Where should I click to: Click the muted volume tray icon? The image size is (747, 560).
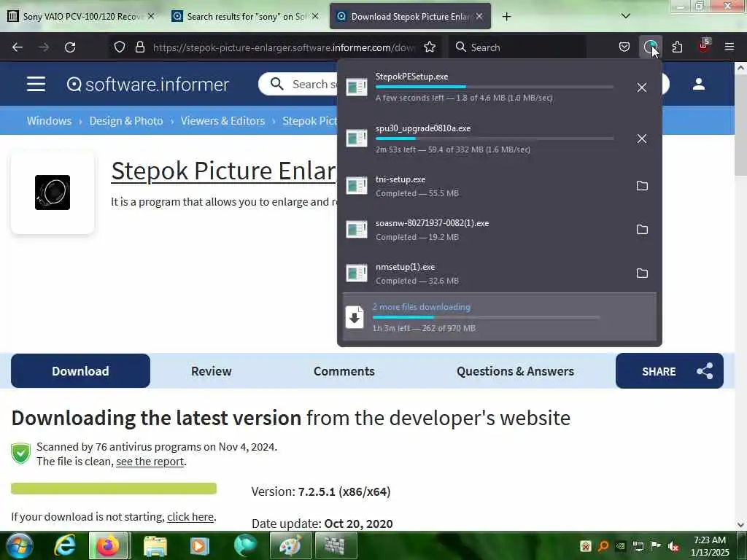tap(673, 547)
